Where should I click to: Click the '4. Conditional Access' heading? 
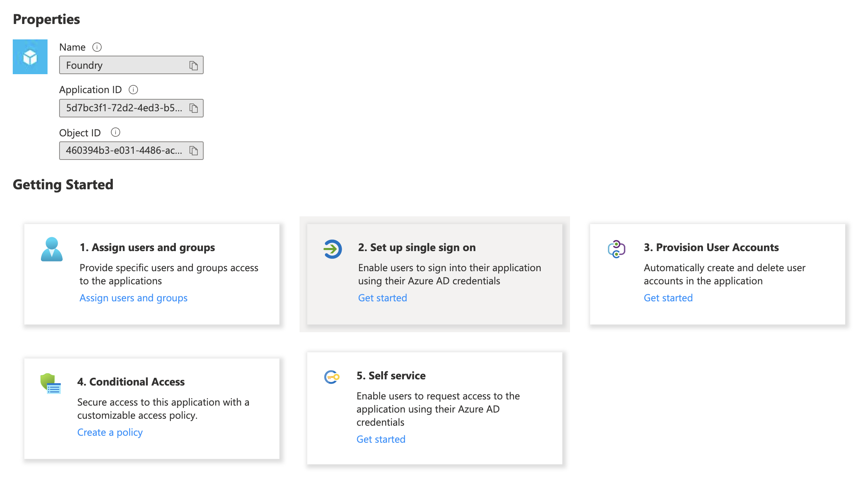point(131,382)
